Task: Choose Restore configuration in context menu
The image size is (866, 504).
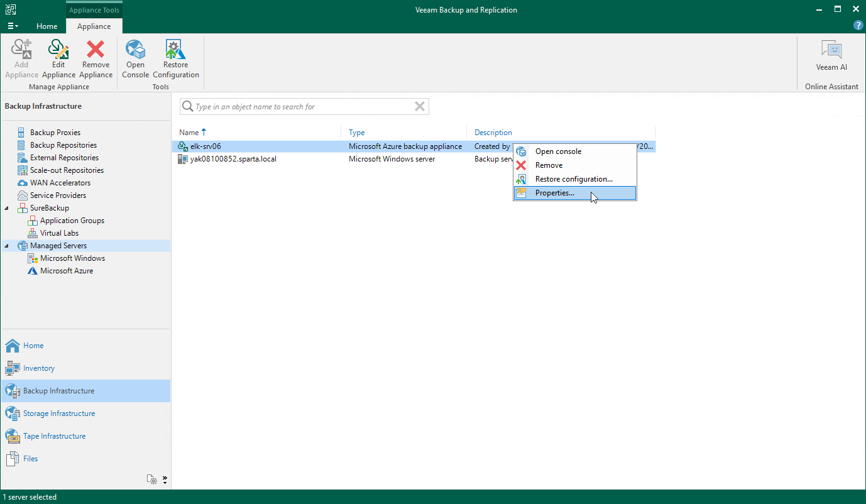Action: (x=575, y=179)
